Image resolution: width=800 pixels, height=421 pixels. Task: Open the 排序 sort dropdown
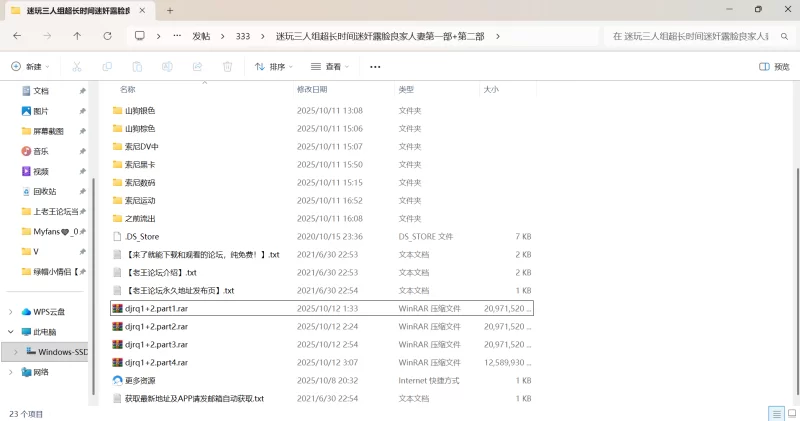coord(274,67)
